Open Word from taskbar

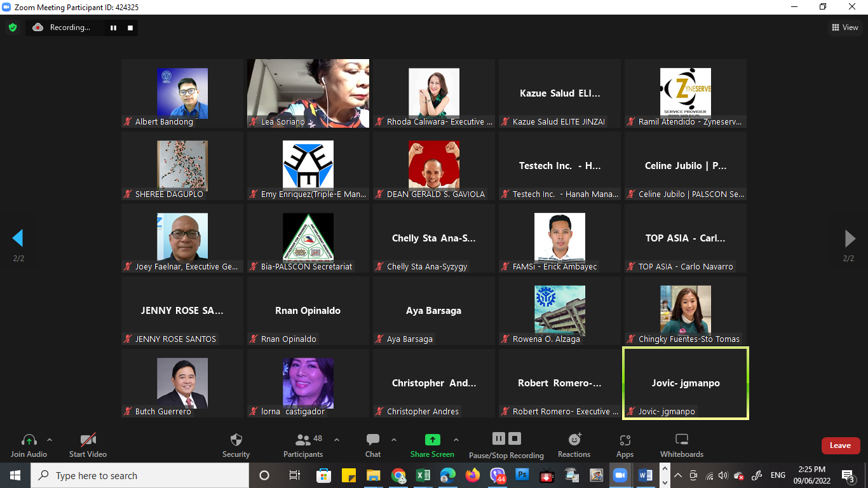click(x=646, y=475)
